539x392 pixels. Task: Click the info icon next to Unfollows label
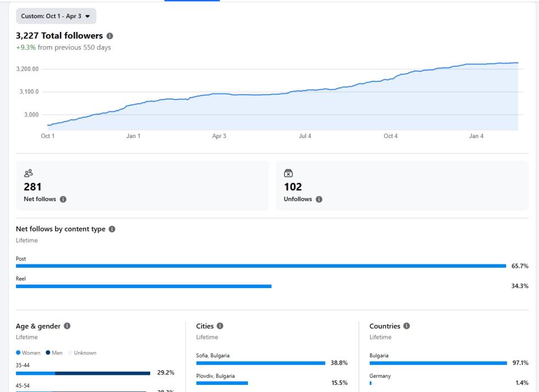pyautogui.click(x=319, y=199)
